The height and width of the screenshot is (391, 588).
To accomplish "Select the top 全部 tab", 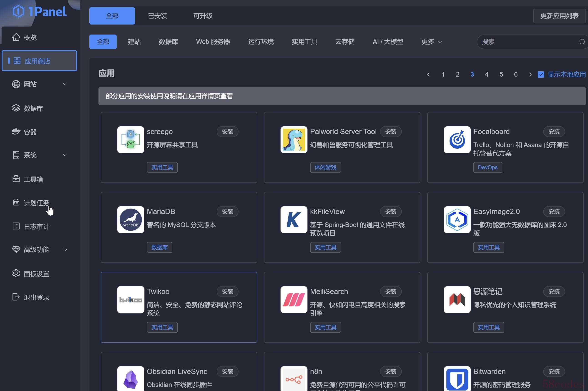I will [x=112, y=16].
